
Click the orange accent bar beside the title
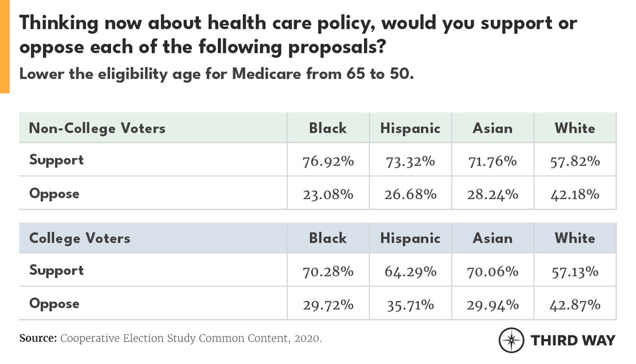click(5, 46)
